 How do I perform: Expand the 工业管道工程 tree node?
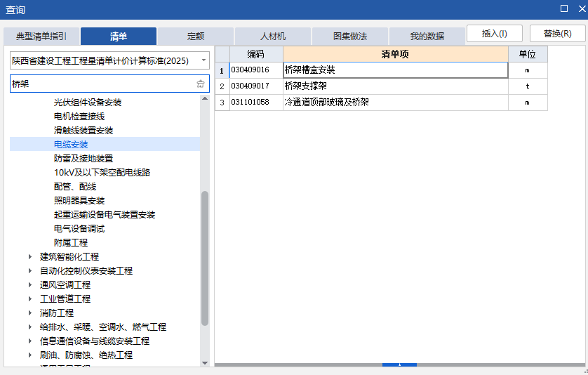[x=30, y=298]
